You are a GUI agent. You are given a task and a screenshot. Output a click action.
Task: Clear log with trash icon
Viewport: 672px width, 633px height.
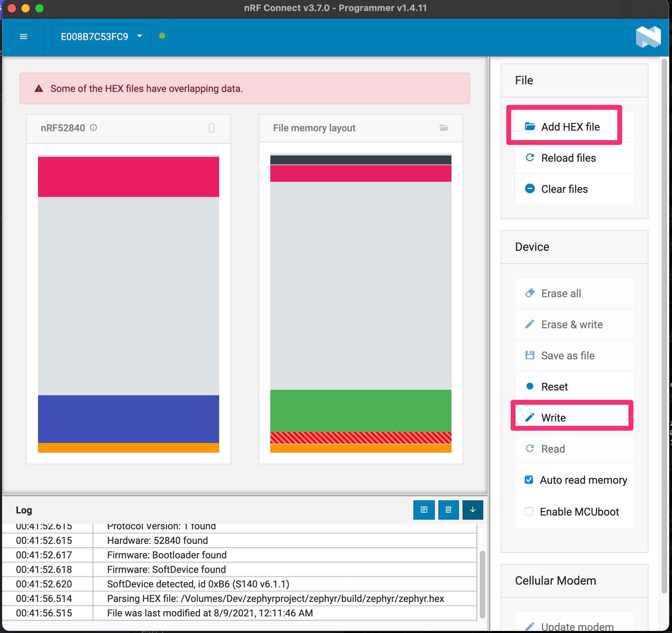pos(448,510)
